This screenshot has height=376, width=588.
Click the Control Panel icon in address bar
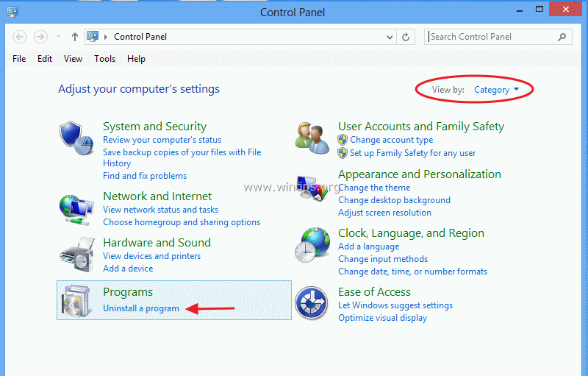pyautogui.click(x=93, y=36)
